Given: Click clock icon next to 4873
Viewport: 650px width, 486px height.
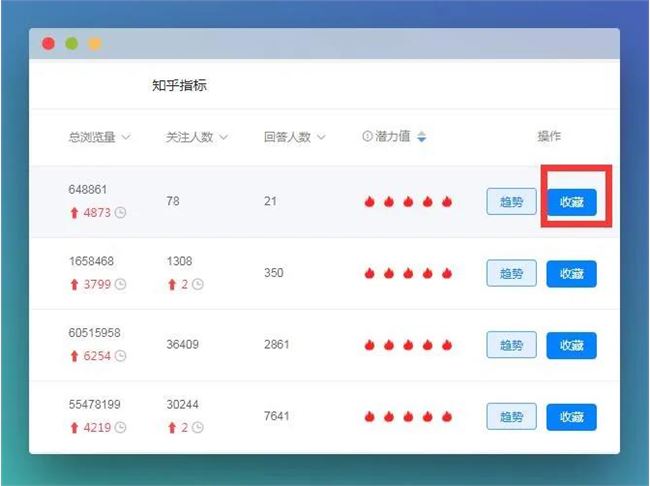Looking at the screenshot, I should click(x=120, y=213).
